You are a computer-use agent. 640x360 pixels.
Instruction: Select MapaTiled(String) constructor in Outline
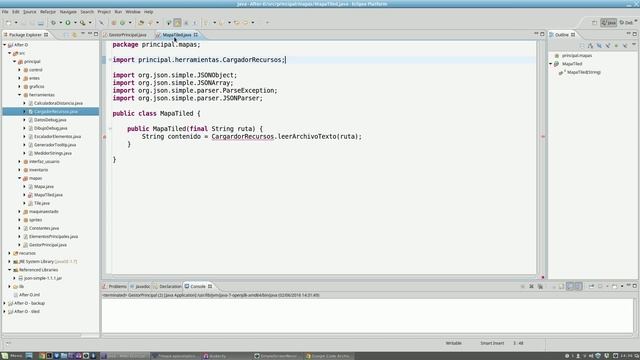[584, 72]
